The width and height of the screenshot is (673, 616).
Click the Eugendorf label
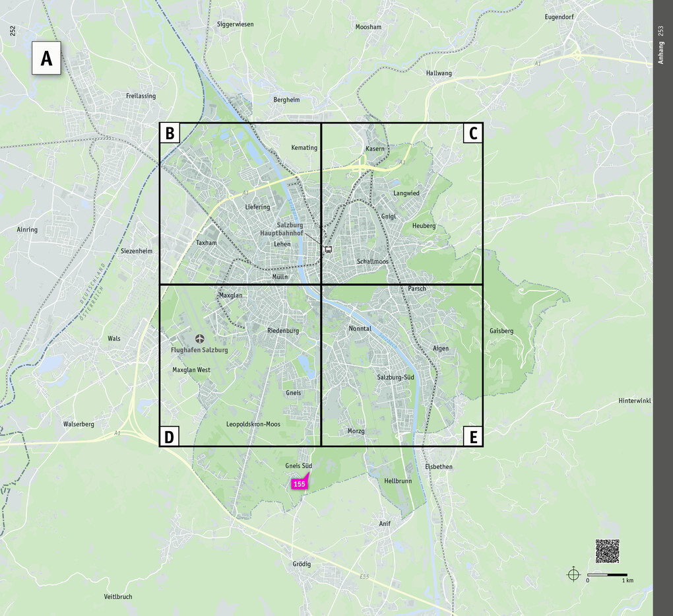559,17
